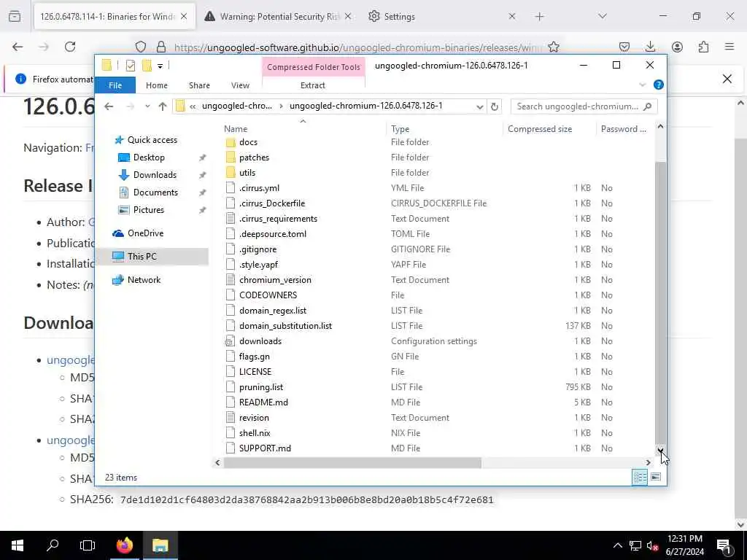Open Windows Start menu
Screen dimensions: 747x560
(x=18, y=545)
